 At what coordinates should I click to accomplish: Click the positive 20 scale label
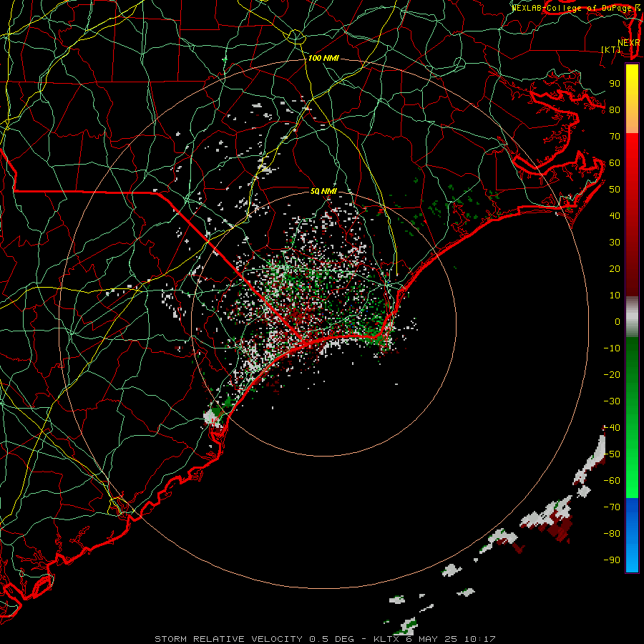click(x=615, y=268)
